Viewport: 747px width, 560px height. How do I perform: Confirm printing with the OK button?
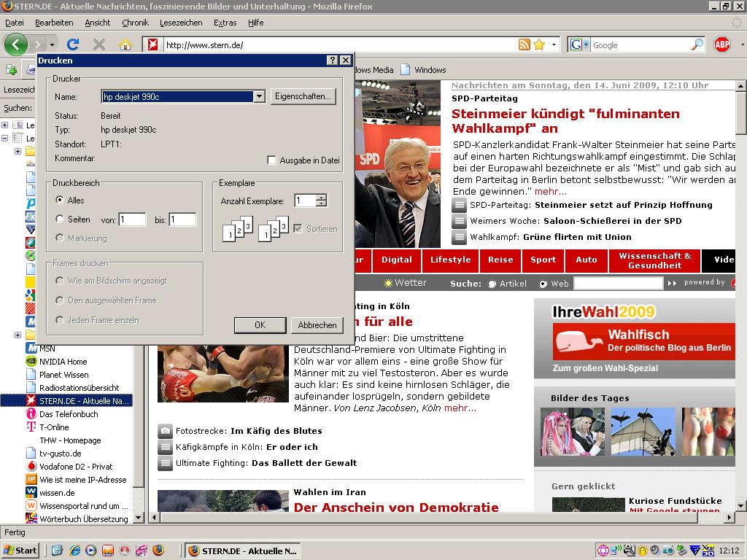pyautogui.click(x=260, y=324)
